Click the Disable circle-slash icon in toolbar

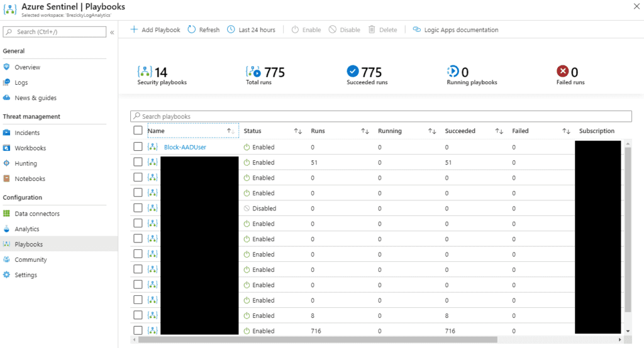click(x=333, y=29)
